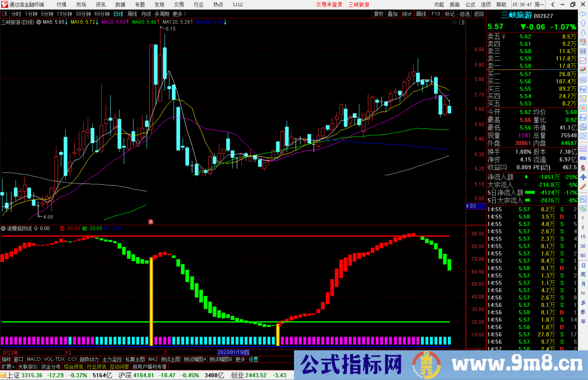Toggle the circle icon beside 诺曼底防线
Screen dimensions: 588x380
coord(4,229)
